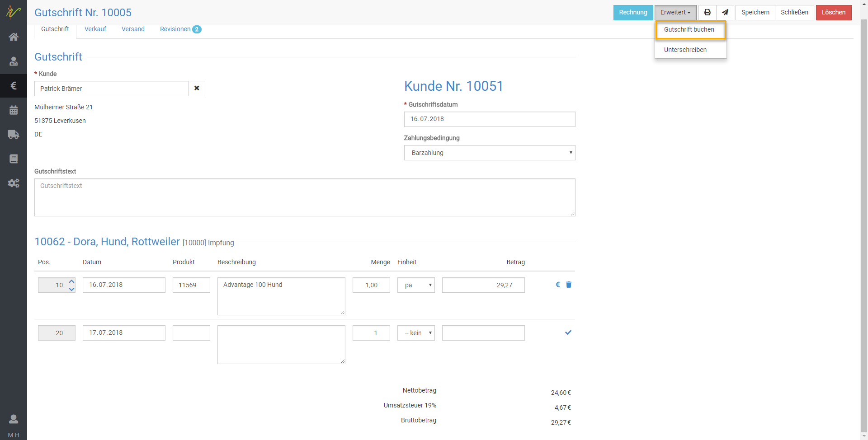The image size is (868, 440).
Task: Open the calendar icon in the sidebar
Action: point(14,110)
